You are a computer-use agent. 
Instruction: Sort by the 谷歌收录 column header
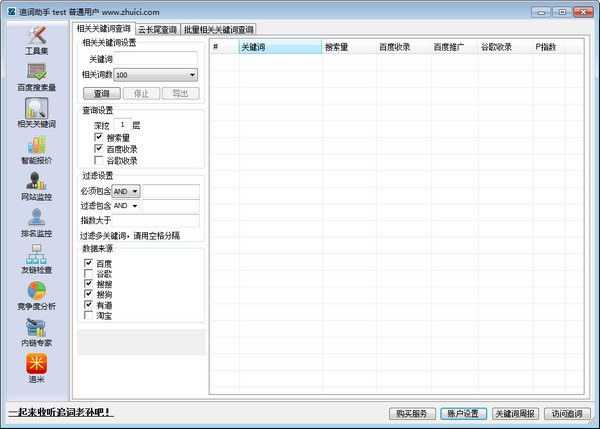(505, 47)
